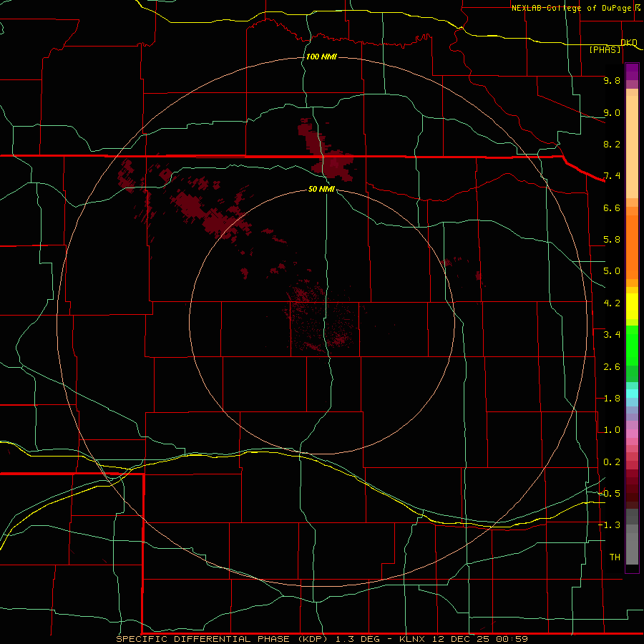Click the 50 NMI range ring label

click(321, 189)
